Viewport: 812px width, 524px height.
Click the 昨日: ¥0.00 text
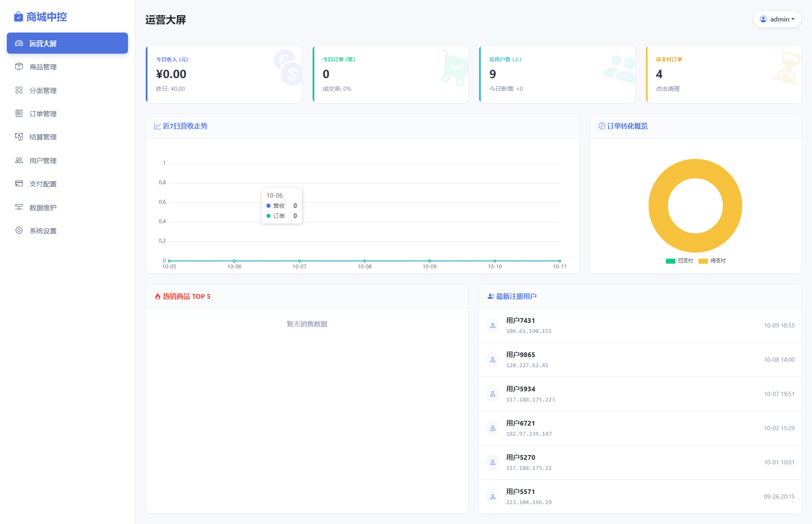170,89
